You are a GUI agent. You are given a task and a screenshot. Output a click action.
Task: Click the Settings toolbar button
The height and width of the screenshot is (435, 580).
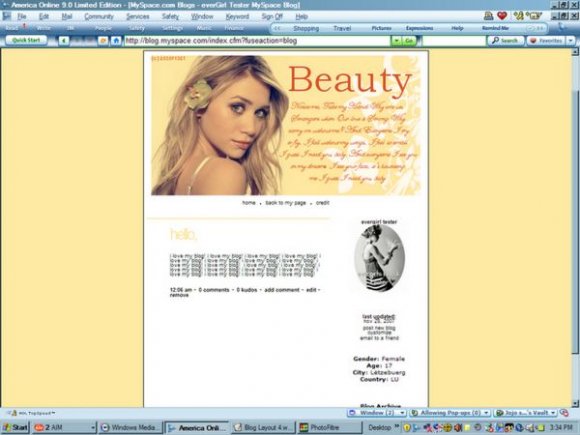(x=172, y=28)
